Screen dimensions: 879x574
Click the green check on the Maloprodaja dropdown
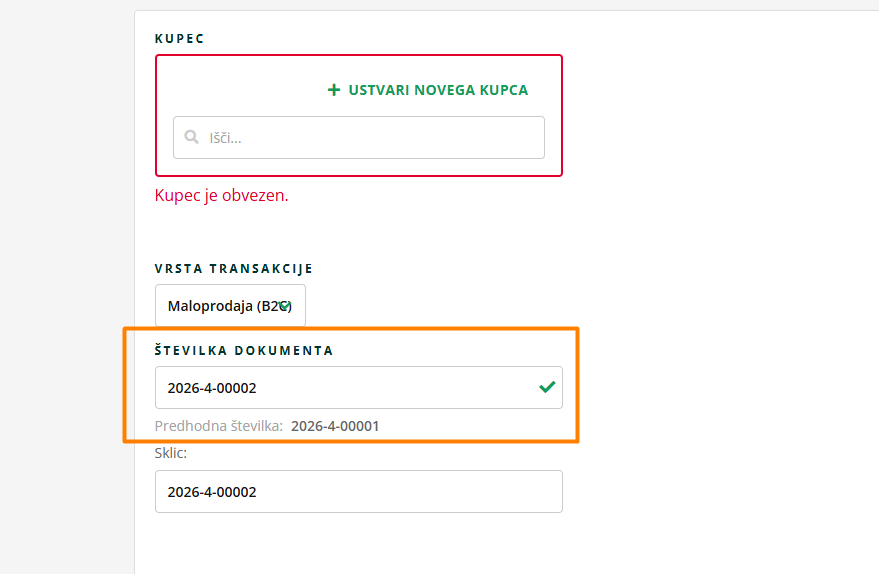[284, 306]
